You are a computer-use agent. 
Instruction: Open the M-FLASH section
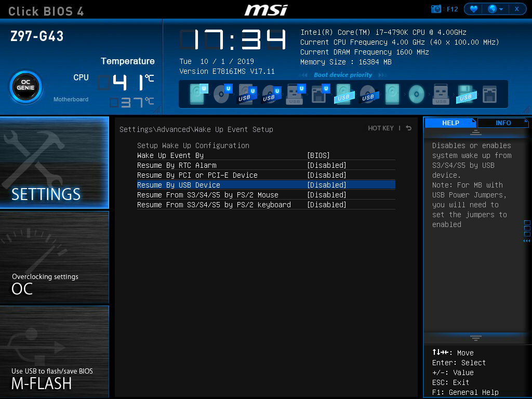click(x=54, y=352)
